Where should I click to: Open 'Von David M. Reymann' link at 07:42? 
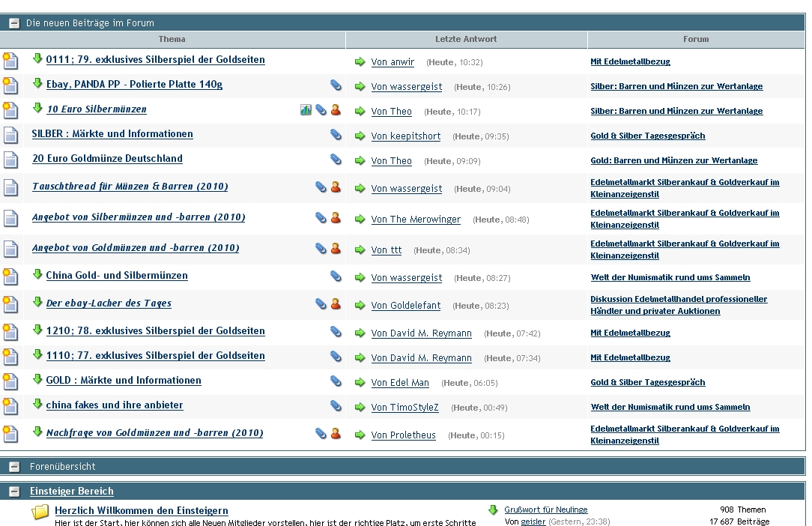pyautogui.click(x=422, y=333)
